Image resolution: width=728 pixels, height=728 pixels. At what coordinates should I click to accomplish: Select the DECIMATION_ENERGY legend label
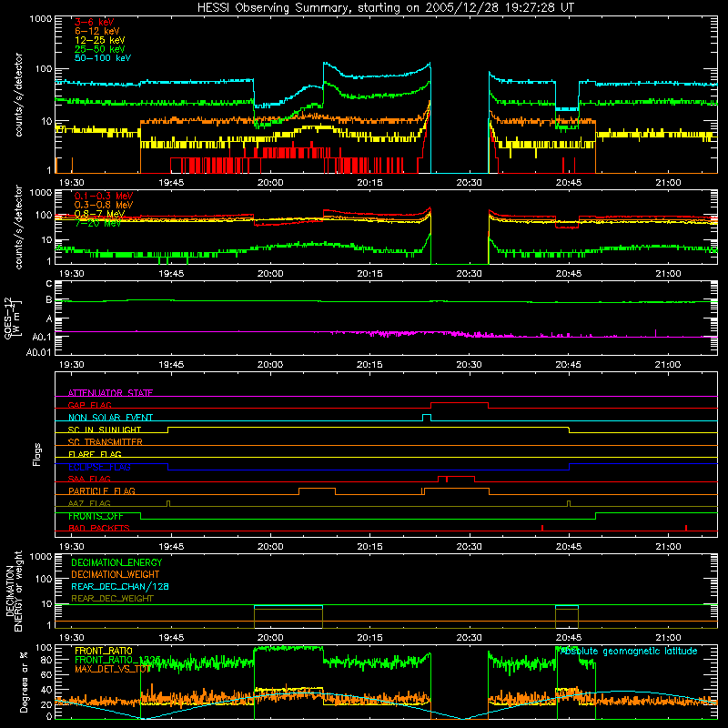pos(116,562)
